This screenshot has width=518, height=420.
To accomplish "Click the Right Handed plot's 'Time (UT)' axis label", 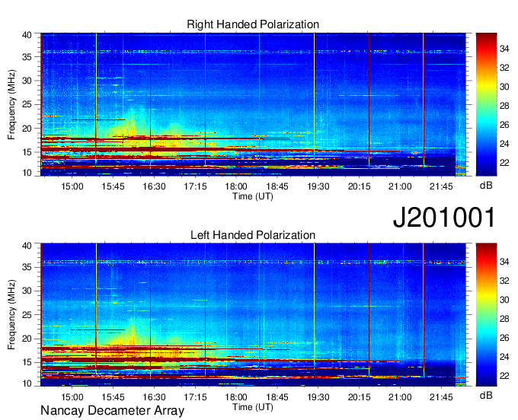I will pyautogui.click(x=253, y=196).
